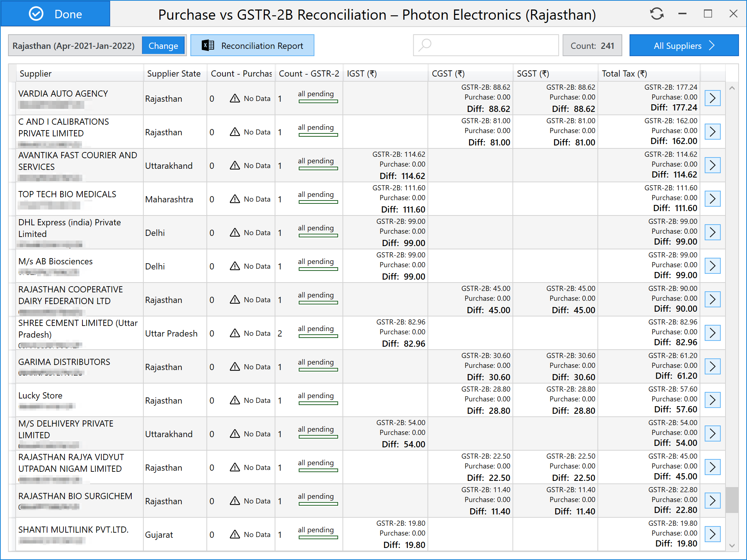Expand row arrow for DHL Express
The image size is (747, 560).
pos(712,232)
